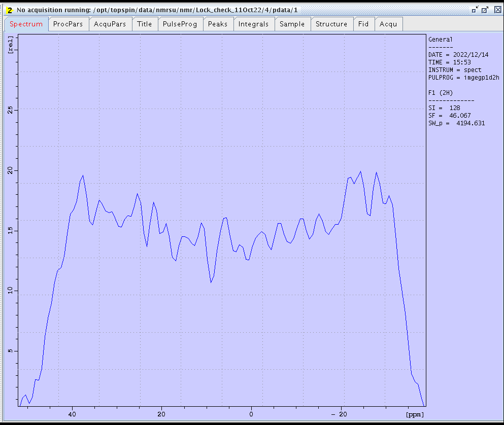Image resolution: width=504 pixels, height=425 pixels.
Task: Show the PulseProg tab
Action: point(180,24)
